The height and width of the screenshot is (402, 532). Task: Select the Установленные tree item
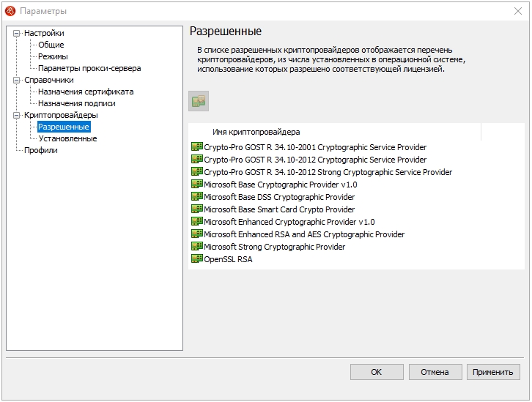pos(67,138)
